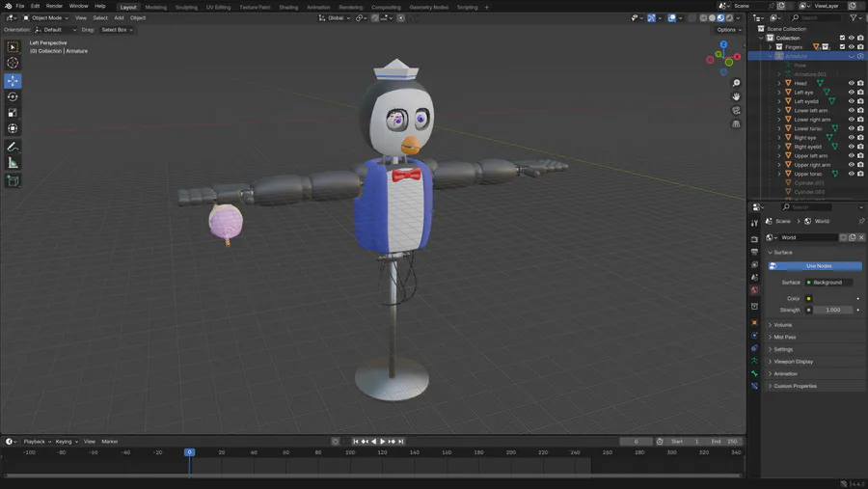868x489 pixels.
Task: Open the World properties tab icon
Action: 754,290
